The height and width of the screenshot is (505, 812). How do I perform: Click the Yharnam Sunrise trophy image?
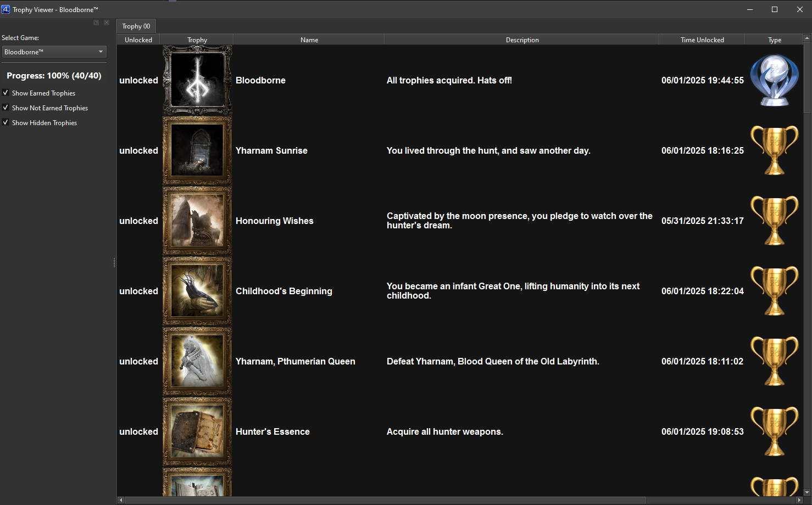click(x=197, y=150)
